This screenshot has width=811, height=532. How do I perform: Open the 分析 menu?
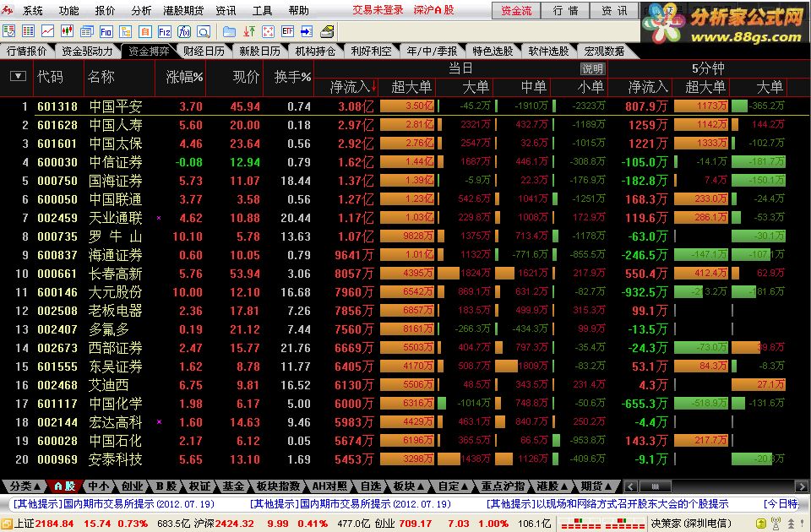[141, 10]
